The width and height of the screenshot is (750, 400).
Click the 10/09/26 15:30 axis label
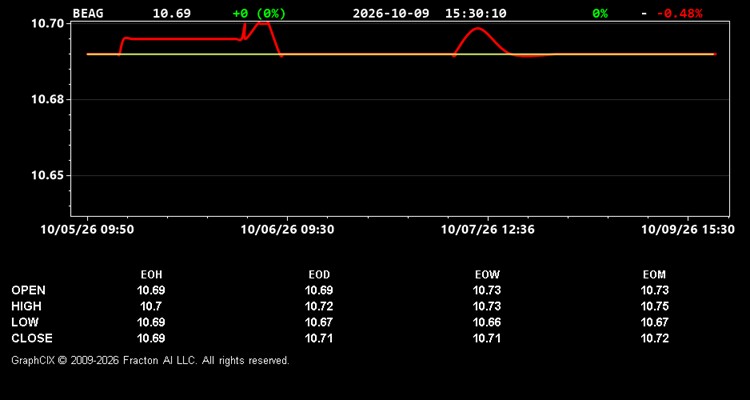(x=687, y=230)
